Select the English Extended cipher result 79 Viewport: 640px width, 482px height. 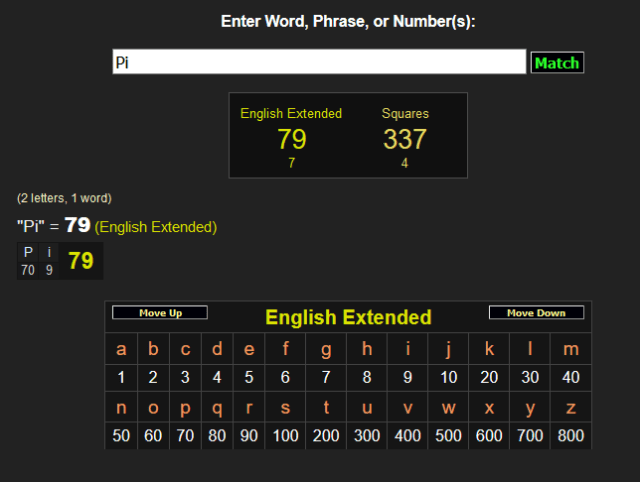pos(291,139)
